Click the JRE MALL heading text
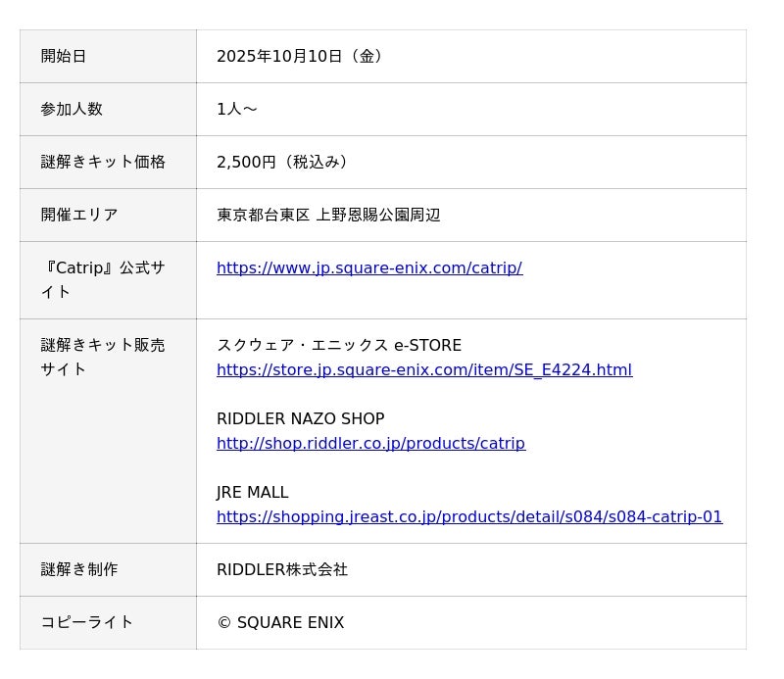 click(252, 492)
